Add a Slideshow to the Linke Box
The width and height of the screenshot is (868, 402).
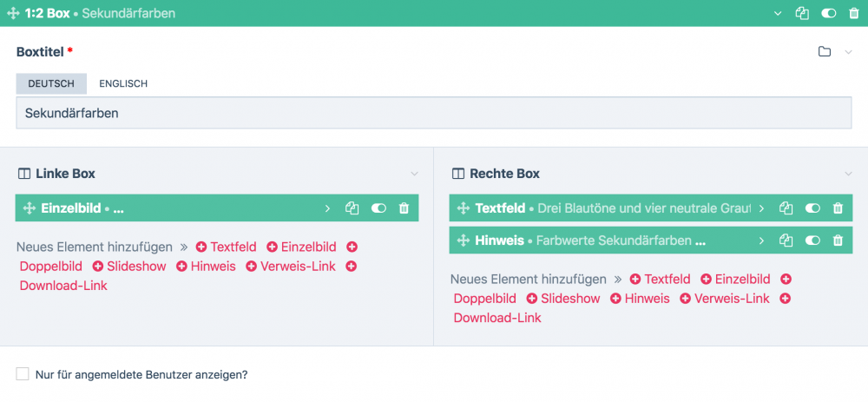click(128, 267)
